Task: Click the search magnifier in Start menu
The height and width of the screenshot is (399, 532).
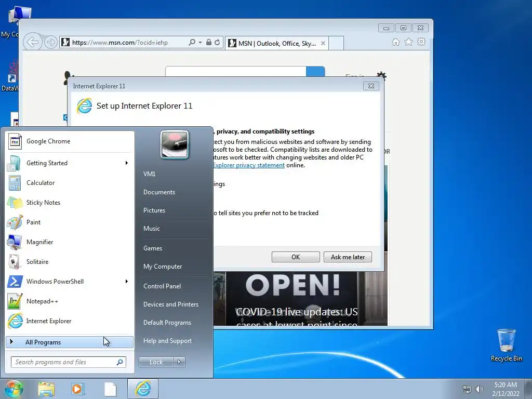Action: 120,362
